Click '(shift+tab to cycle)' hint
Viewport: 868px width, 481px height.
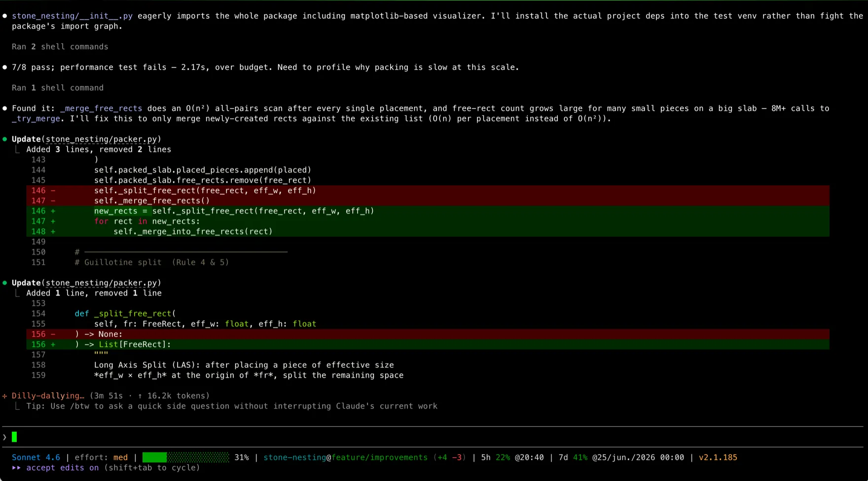152,468
